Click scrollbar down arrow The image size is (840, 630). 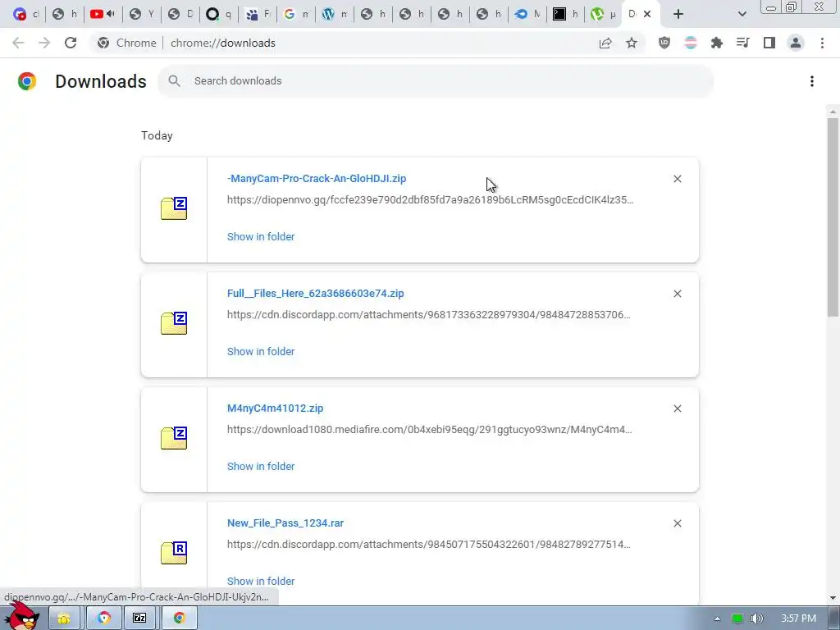(833, 598)
